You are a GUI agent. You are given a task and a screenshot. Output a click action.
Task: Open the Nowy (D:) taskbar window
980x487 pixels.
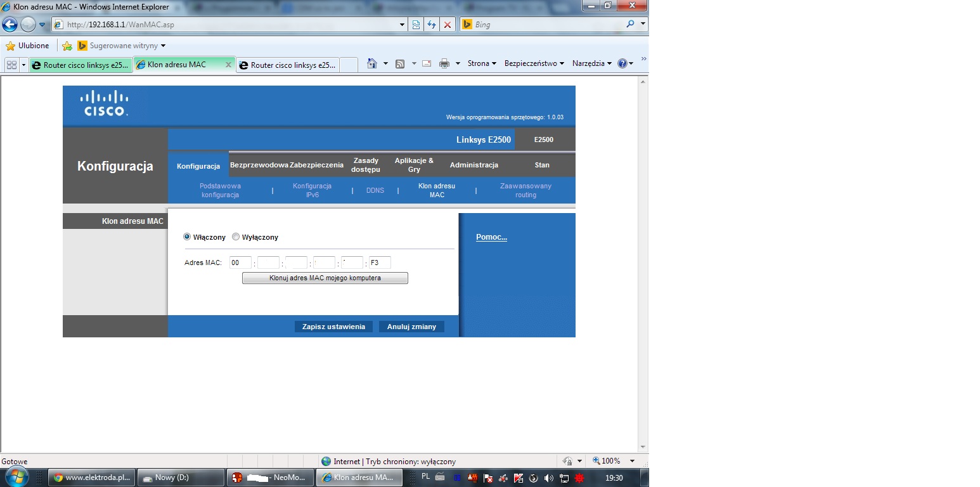[x=181, y=477]
